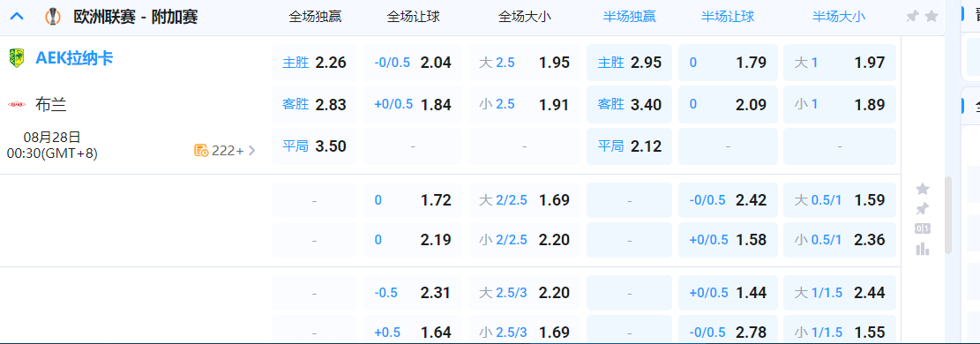The image size is (980, 344).
Task: Bet on half-time 客胜 at 3.40
Action: (630, 104)
